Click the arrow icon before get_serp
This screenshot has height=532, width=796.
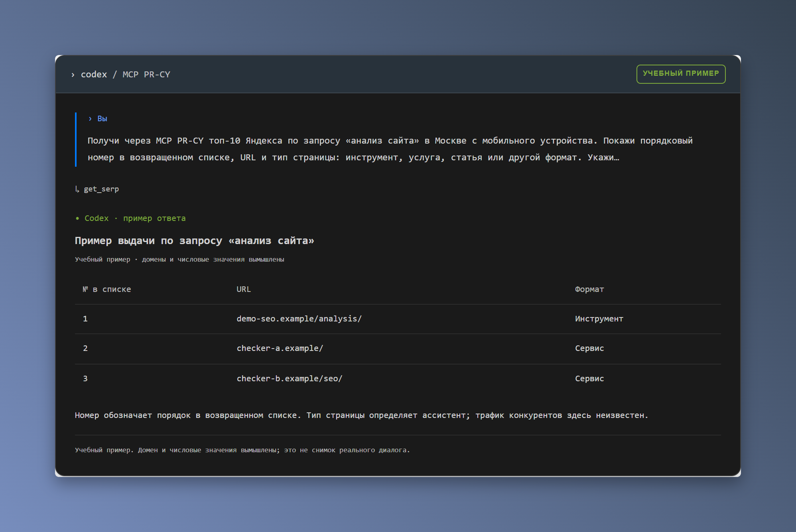(77, 189)
